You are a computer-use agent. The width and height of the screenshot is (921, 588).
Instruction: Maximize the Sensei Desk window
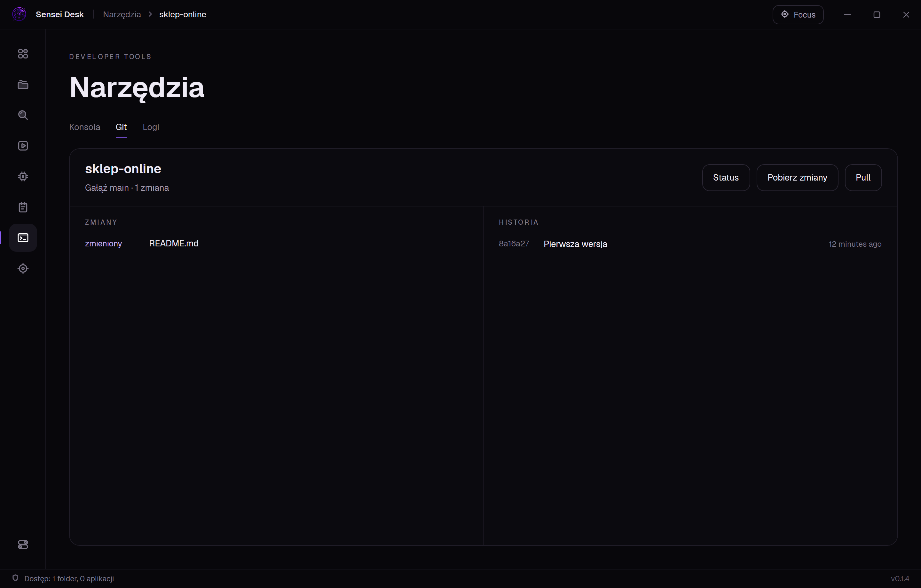tap(877, 14)
